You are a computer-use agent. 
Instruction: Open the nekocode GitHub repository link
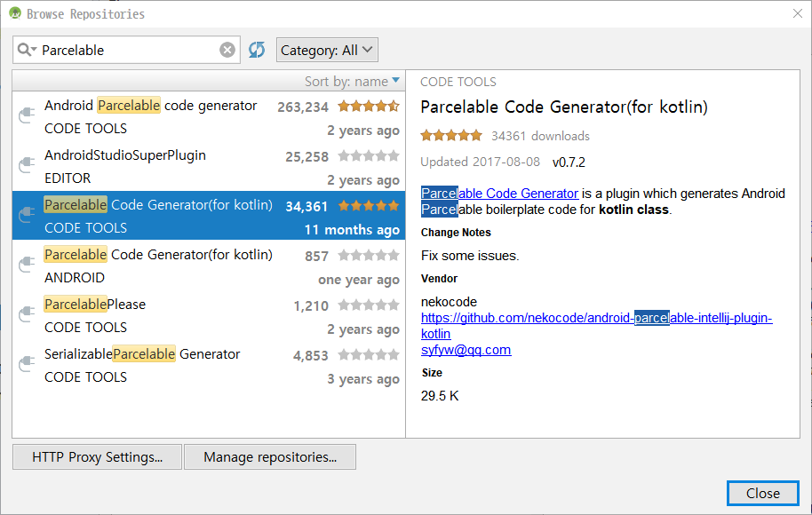pyautogui.click(x=595, y=318)
